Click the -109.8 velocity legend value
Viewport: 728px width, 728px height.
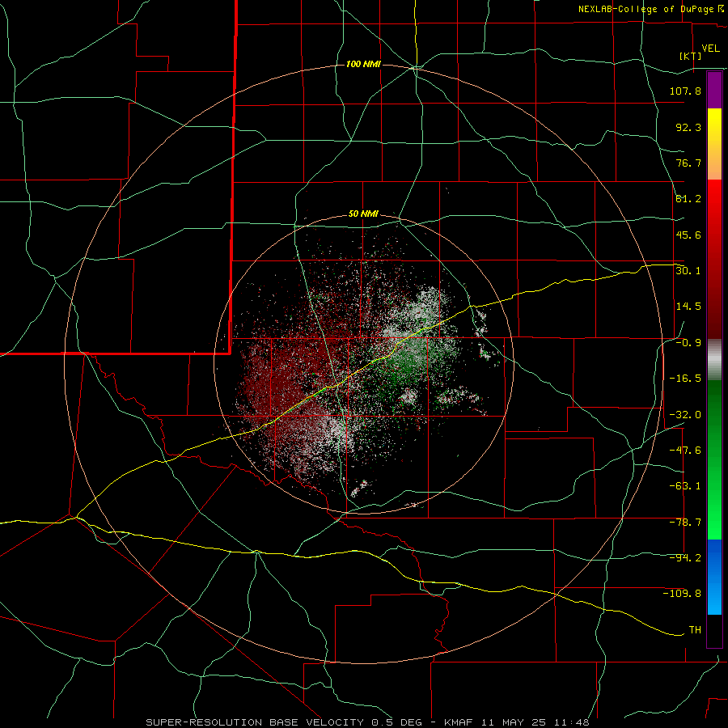pyautogui.click(x=682, y=594)
